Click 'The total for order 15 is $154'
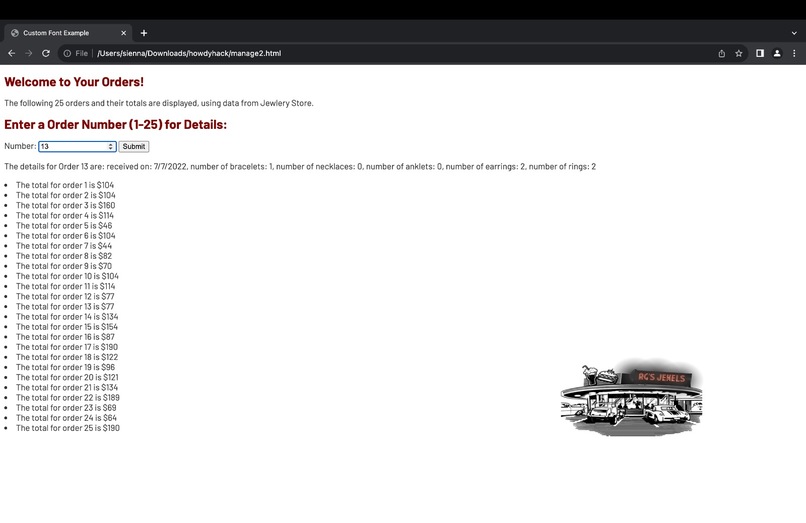 (67, 327)
